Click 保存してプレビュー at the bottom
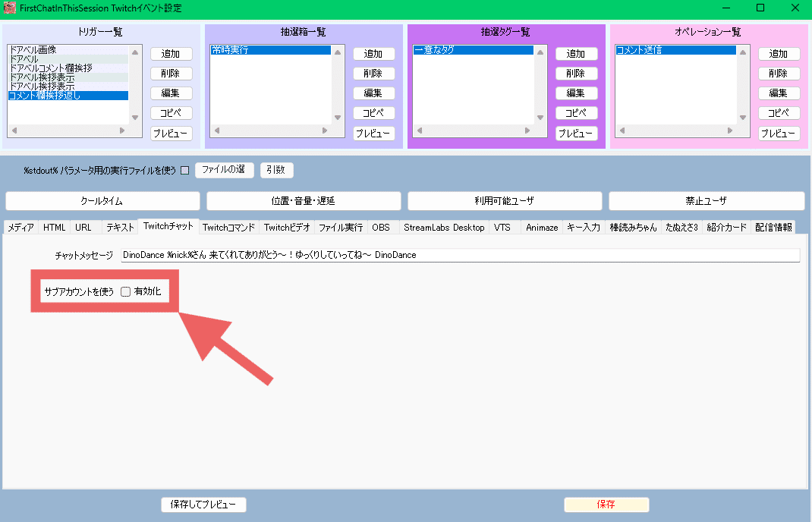812x522 pixels. [203, 504]
